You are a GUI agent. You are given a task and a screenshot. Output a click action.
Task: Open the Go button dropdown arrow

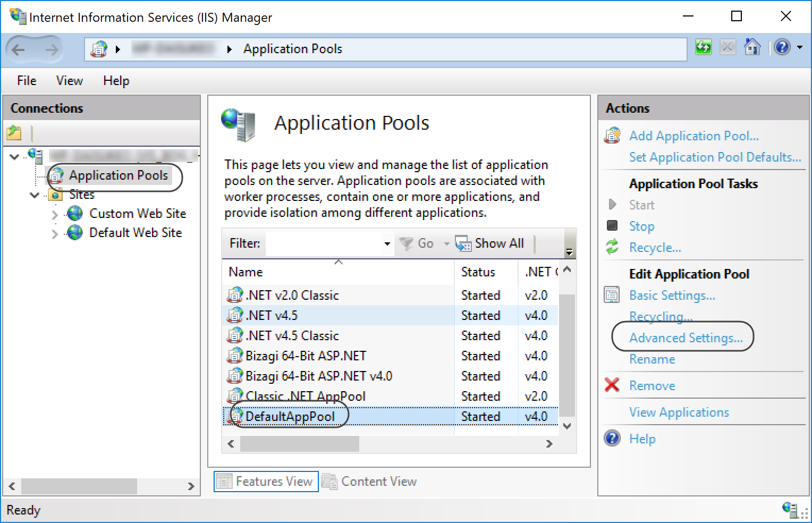click(446, 244)
